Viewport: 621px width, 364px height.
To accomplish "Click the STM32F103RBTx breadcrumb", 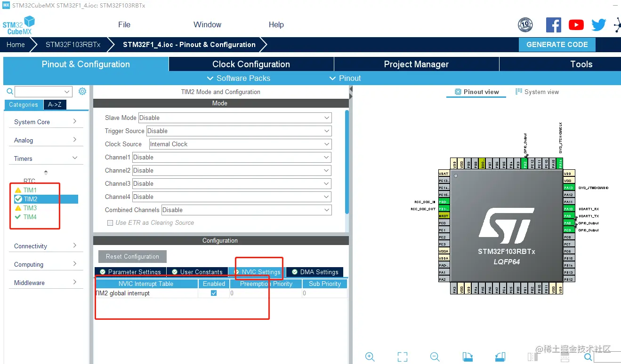I will pyautogui.click(x=73, y=45).
